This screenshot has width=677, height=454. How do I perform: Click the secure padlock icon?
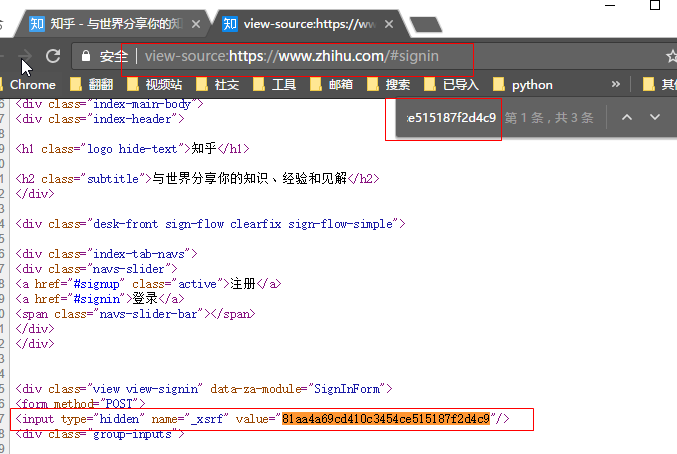(86, 56)
